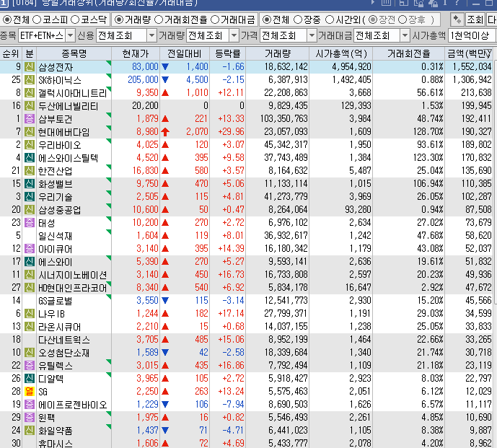Click the stock list vertical scrollbar
Screen dimensions: 497x448
tap(495, 182)
